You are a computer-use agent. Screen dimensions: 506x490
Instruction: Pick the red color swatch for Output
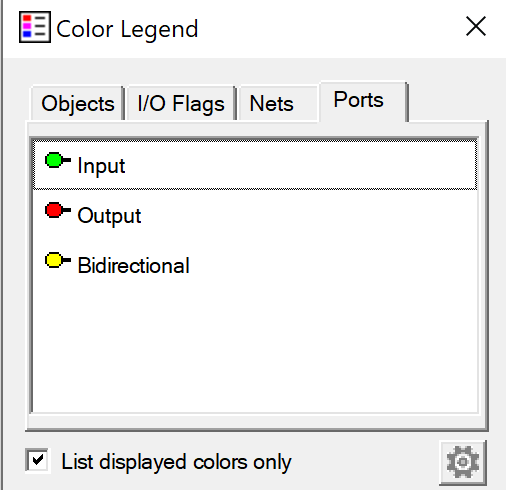pos(54,210)
